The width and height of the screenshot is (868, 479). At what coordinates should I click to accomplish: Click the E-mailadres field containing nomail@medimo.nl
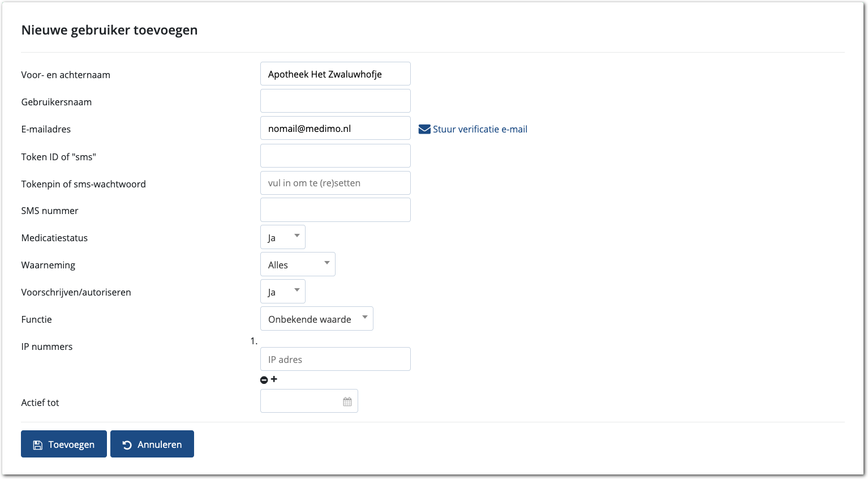tap(335, 129)
